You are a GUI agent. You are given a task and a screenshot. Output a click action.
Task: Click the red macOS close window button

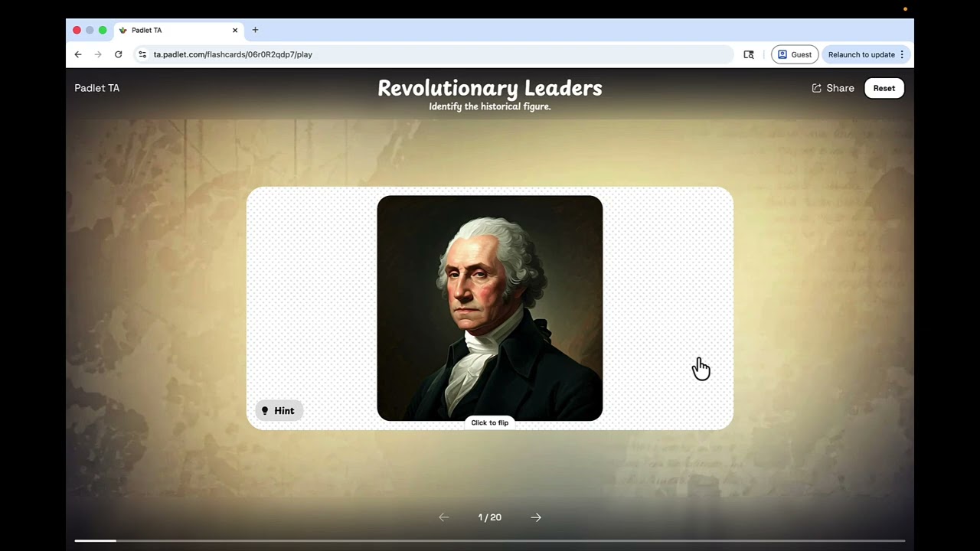pyautogui.click(x=77, y=30)
